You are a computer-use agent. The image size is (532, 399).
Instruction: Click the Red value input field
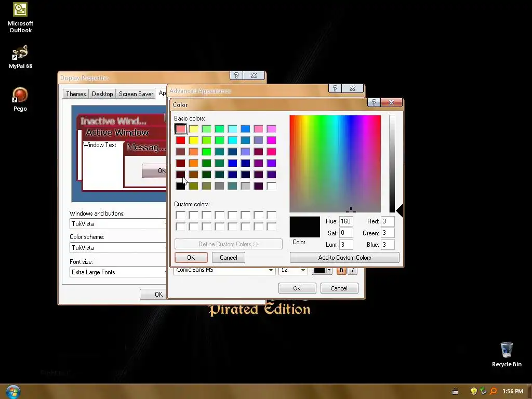388,221
